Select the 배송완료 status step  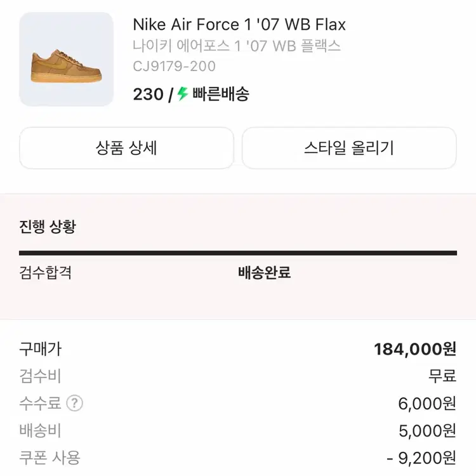tap(264, 273)
